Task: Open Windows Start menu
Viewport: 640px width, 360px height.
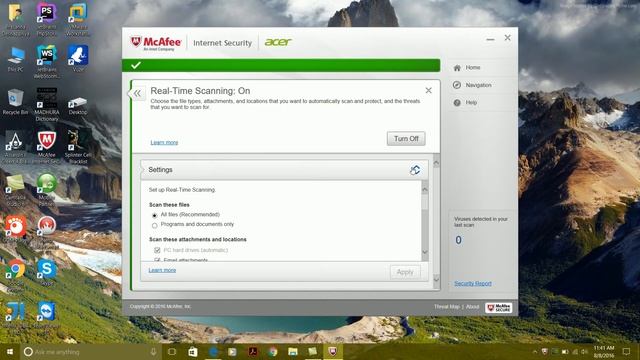Action: 10,351
